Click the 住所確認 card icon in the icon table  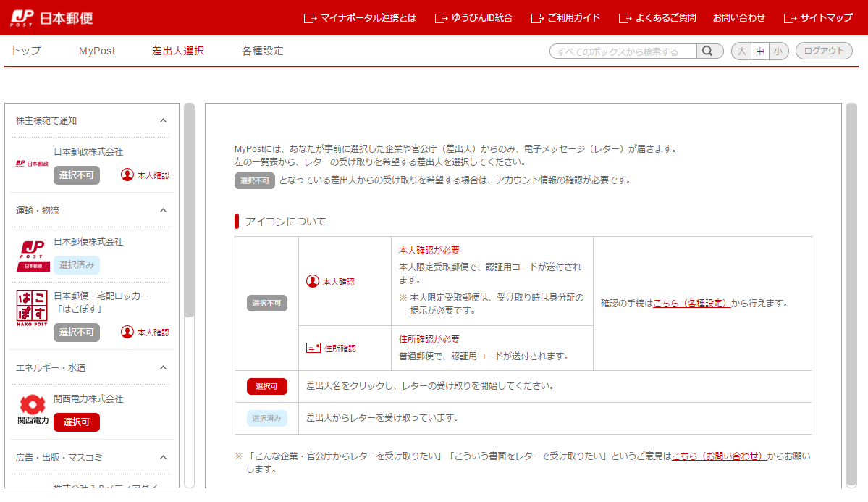[313, 348]
